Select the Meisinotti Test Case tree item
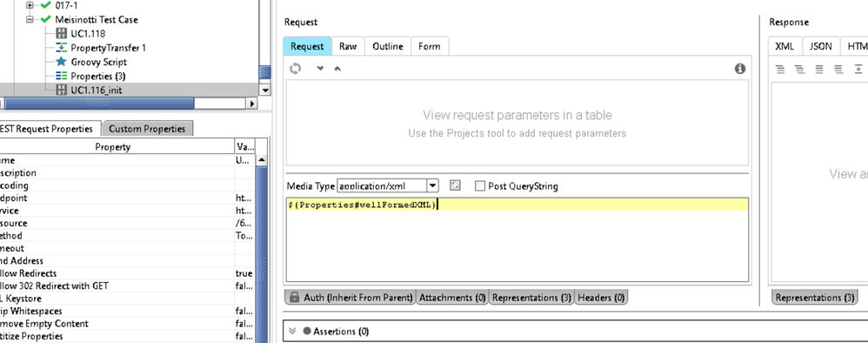This screenshot has height=343, width=868. click(x=97, y=19)
